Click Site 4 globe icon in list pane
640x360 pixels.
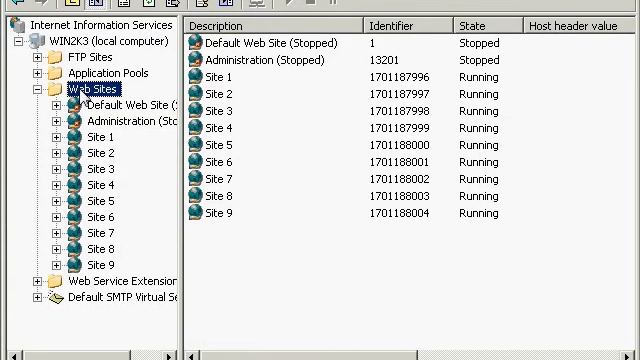(x=196, y=128)
